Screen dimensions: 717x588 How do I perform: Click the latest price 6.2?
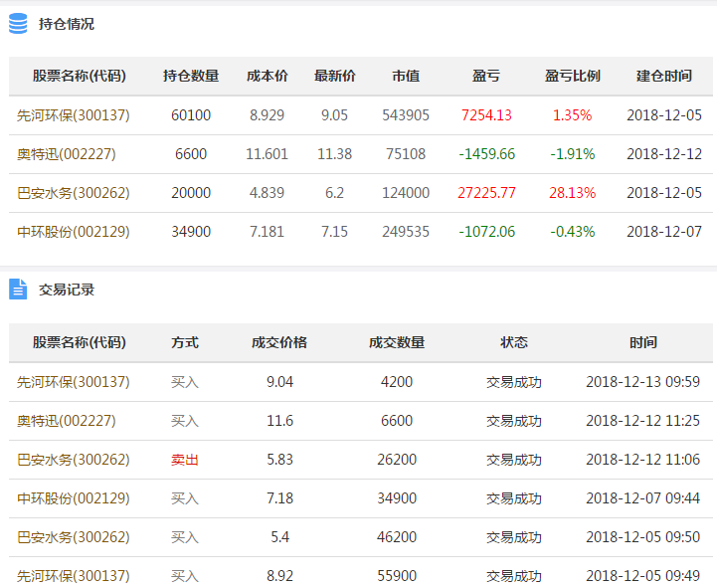coord(335,193)
